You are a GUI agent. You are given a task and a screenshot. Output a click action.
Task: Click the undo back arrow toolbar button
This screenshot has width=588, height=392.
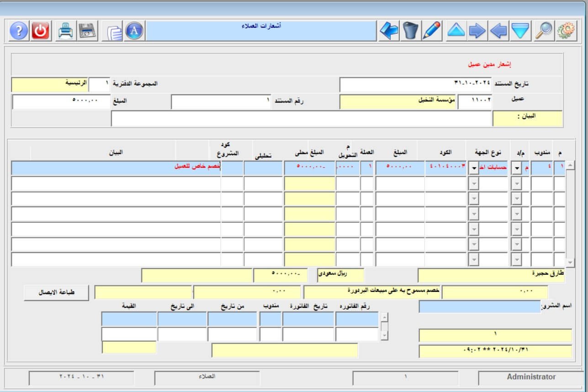point(389,31)
